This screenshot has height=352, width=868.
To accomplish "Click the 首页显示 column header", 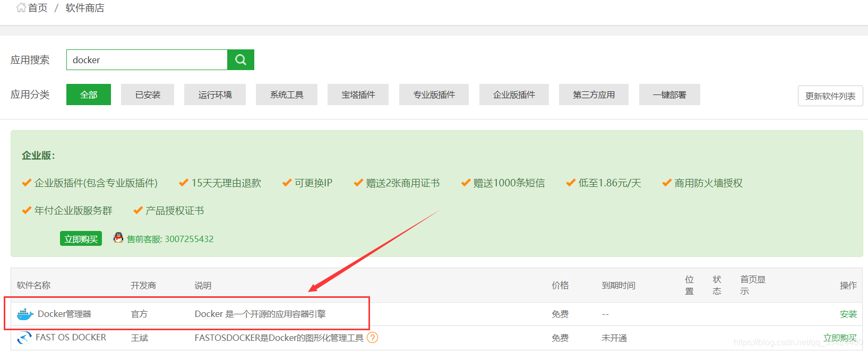I will 753,285.
